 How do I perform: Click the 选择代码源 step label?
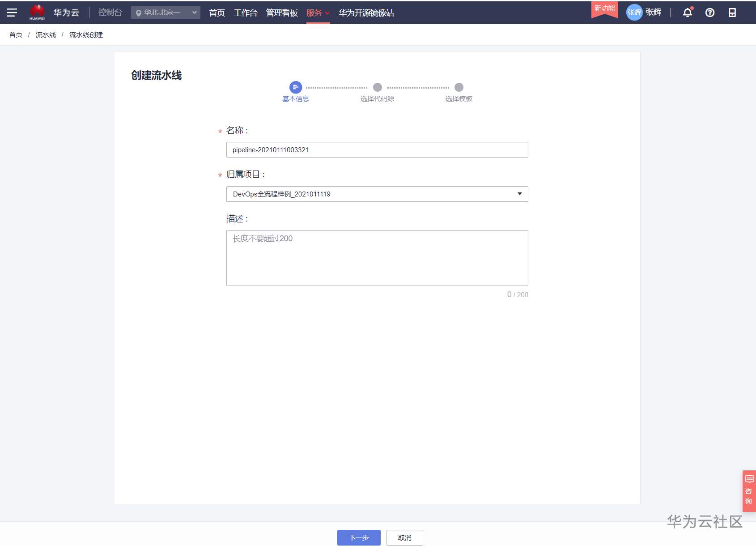pos(377,99)
